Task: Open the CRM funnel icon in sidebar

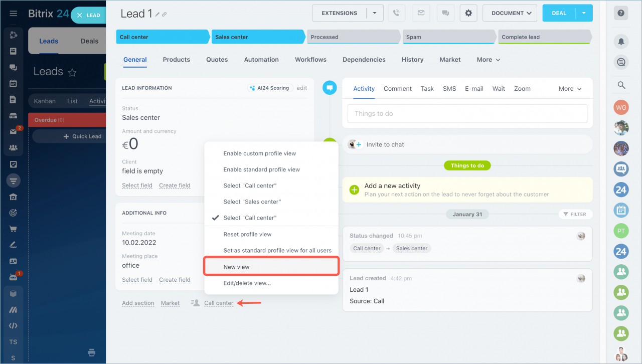Action: 14,180
